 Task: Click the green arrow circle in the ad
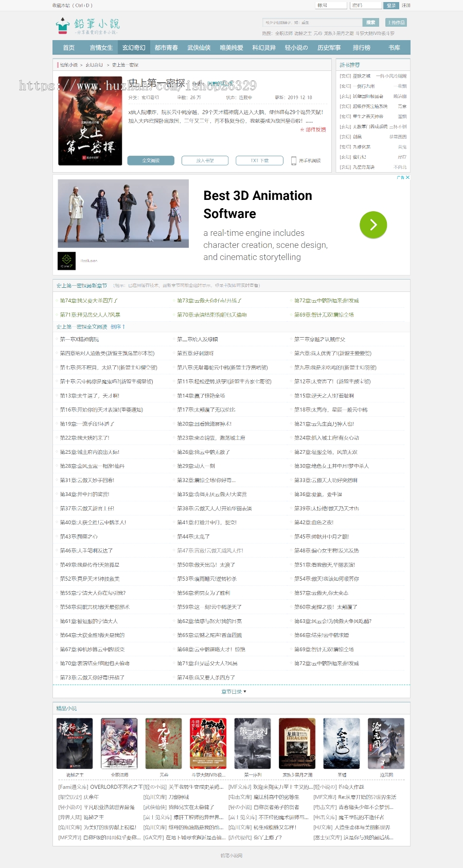[373, 225]
